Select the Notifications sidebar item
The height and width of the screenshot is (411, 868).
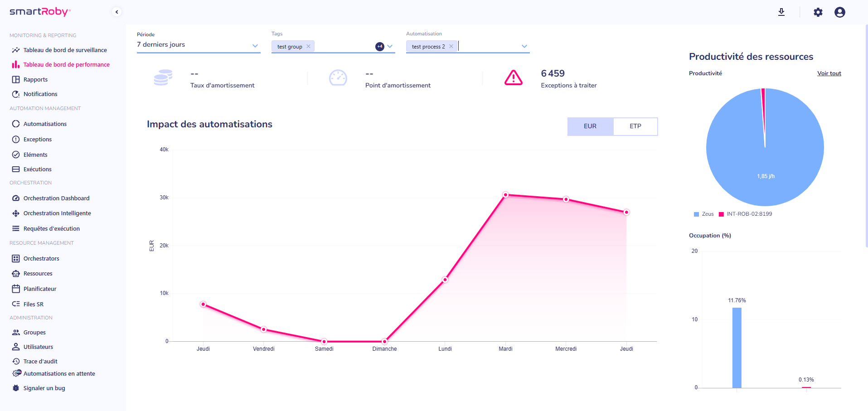(x=40, y=94)
